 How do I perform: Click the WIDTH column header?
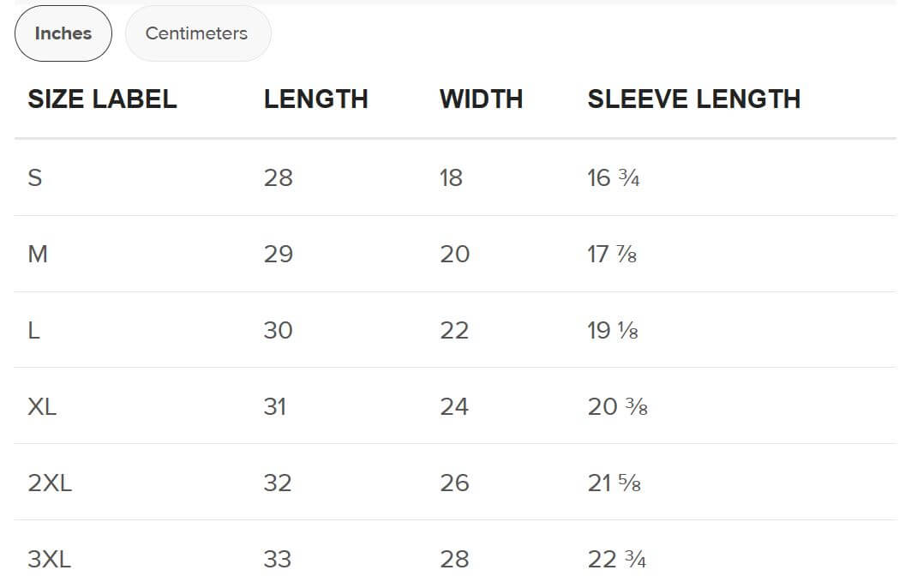pyautogui.click(x=481, y=99)
